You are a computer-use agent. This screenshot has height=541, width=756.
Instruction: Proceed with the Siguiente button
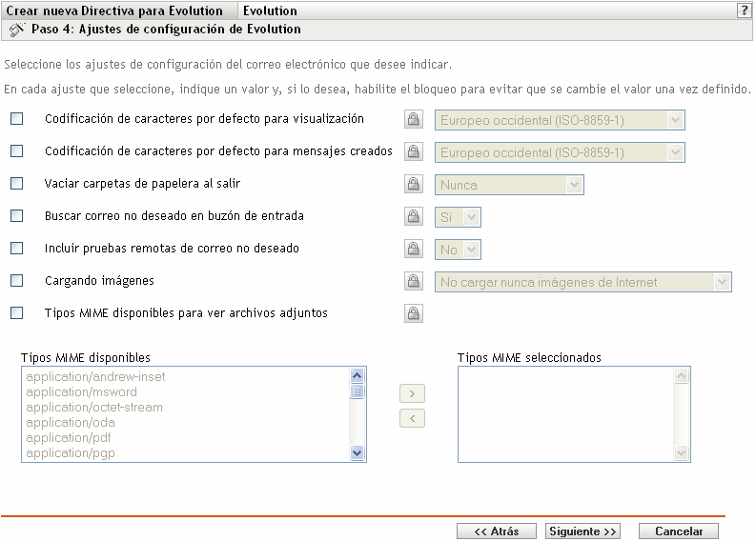click(x=582, y=531)
